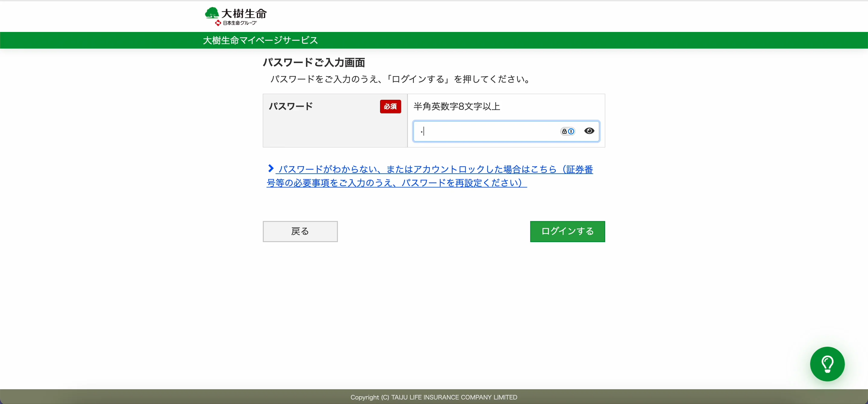Image resolution: width=868 pixels, height=404 pixels.
Task: Click the 戻る back button
Action: (300, 231)
